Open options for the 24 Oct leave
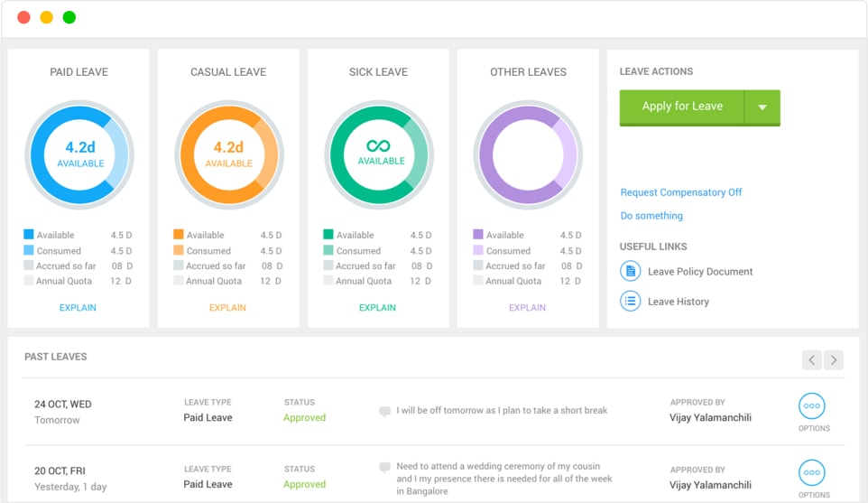 [812, 406]
